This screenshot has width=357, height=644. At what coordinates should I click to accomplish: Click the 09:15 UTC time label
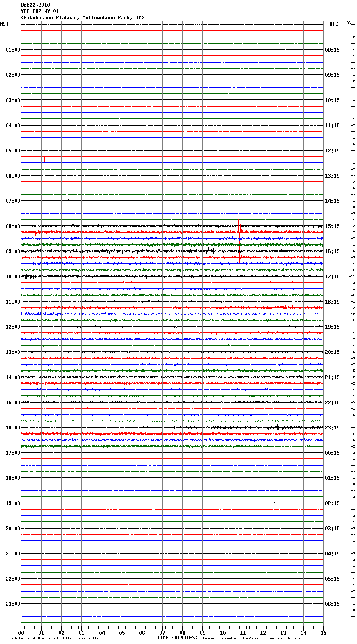point(332,75)
